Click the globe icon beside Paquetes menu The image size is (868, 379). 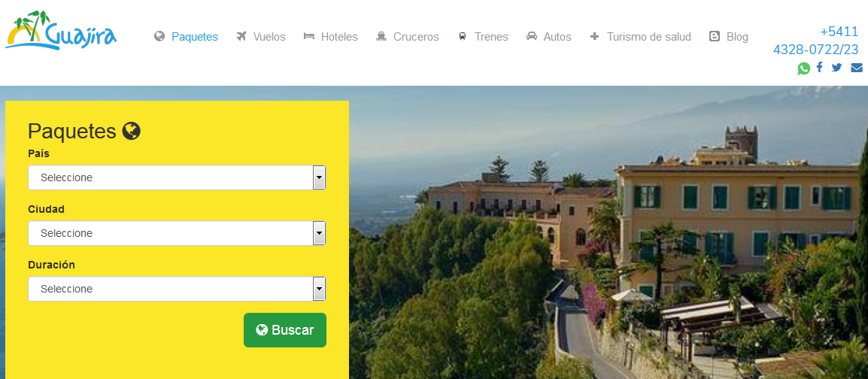coord(159,37)
